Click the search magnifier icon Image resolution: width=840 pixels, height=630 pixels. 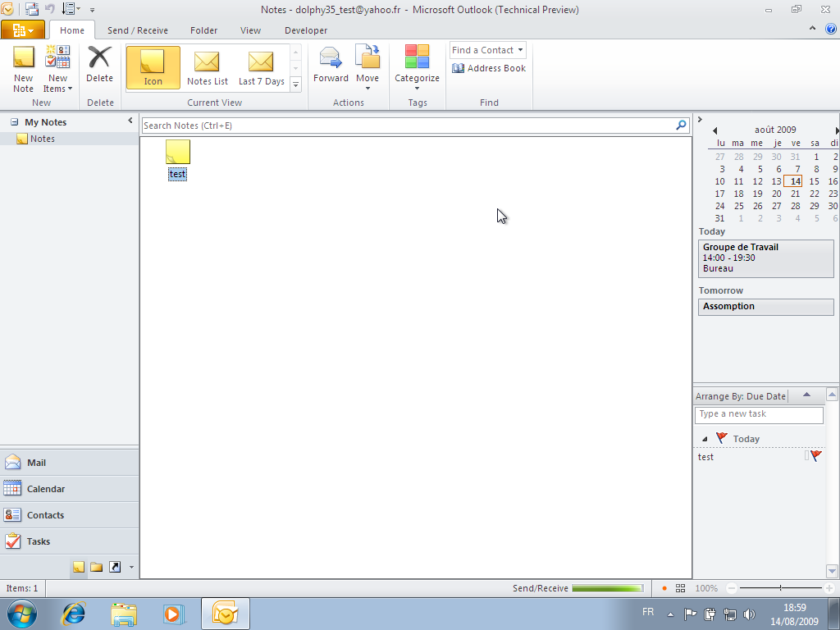pos(682,125)
